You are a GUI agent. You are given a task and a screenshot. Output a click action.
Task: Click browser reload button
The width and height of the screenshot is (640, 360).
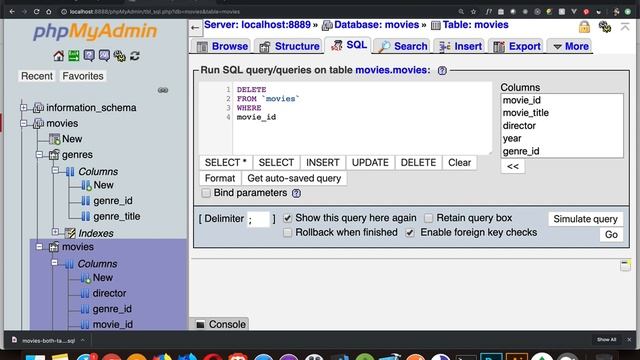(36, 12)
